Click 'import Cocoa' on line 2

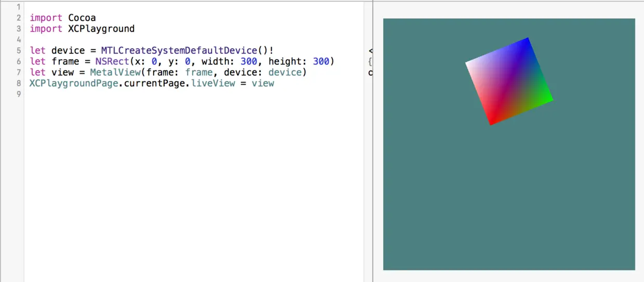point(63,18)
